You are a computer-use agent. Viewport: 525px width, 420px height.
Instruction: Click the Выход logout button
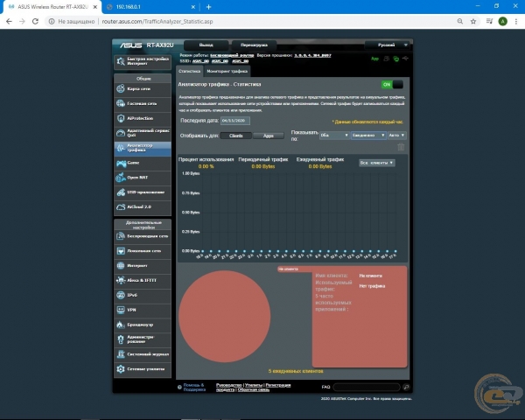pyautogui.click(x=206, y=45)
